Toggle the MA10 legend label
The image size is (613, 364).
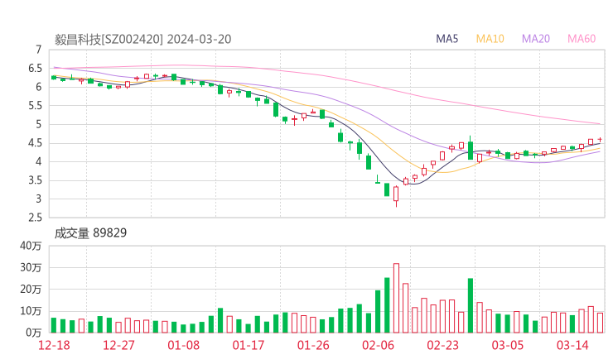[490, 39]
